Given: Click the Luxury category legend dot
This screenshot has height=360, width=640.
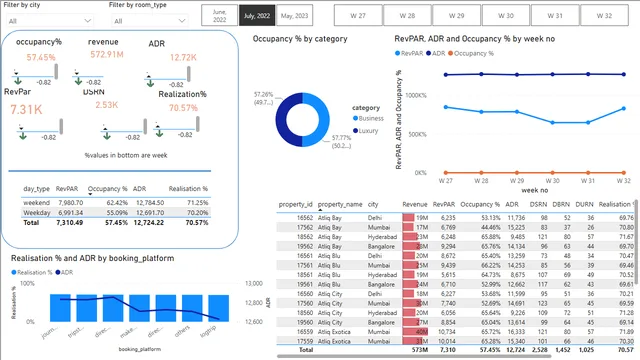Looking at the screenshot, I should [356, 131].
